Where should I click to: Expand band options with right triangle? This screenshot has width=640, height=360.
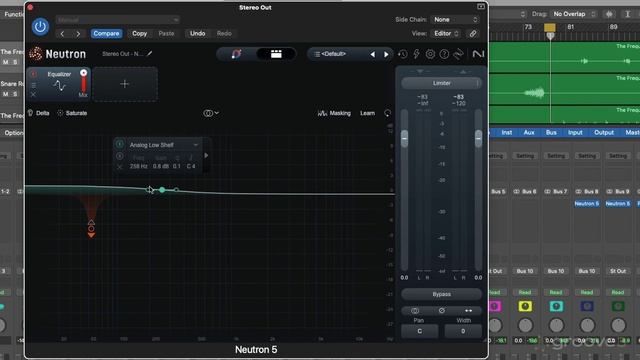[206, 156]
